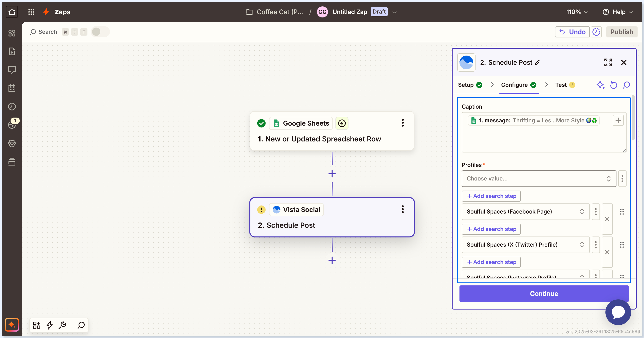Open the 110% zoom dropdown
The width and height of the screenshot is (644, 338).
pos(577,12)
